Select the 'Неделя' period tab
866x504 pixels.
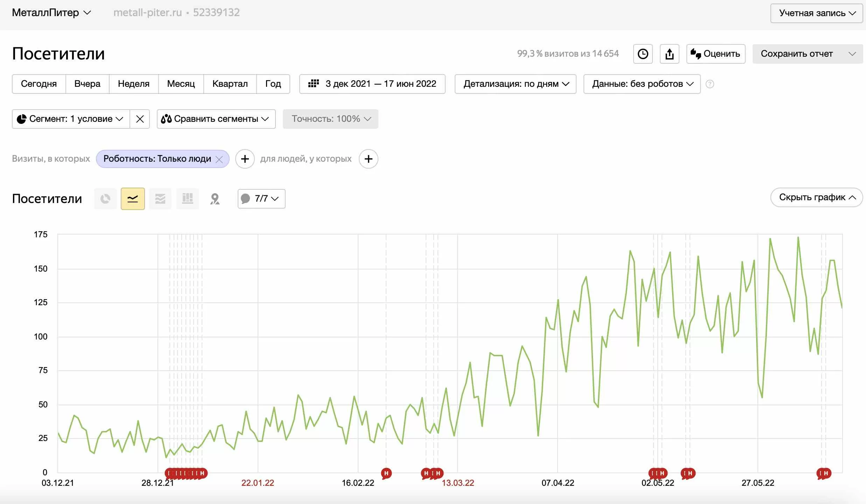tap(134, 84)
